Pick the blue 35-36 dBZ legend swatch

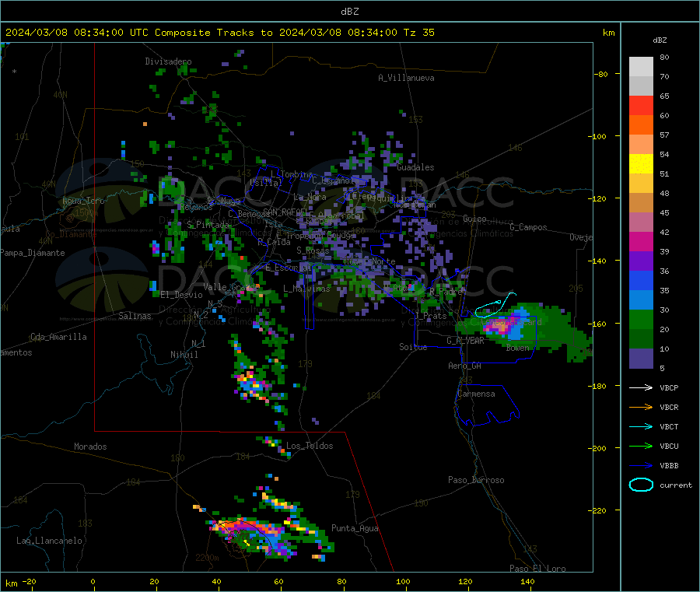tap(641, 280)
